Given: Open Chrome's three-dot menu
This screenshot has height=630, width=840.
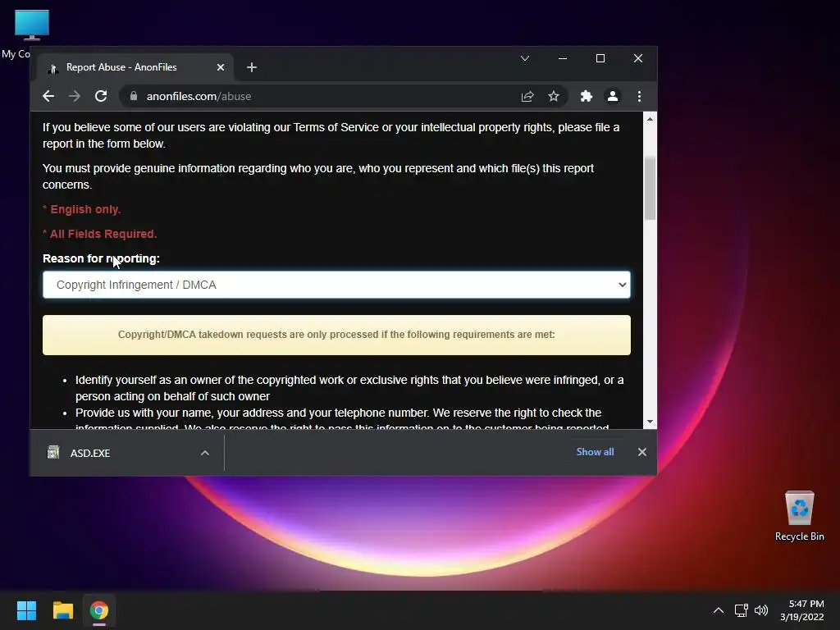Looking at the screenshot, I should [x=639, y=97].
